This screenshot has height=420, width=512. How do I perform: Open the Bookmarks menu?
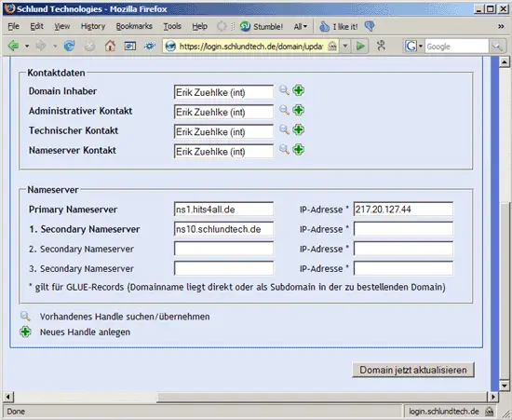pos(134,26)
